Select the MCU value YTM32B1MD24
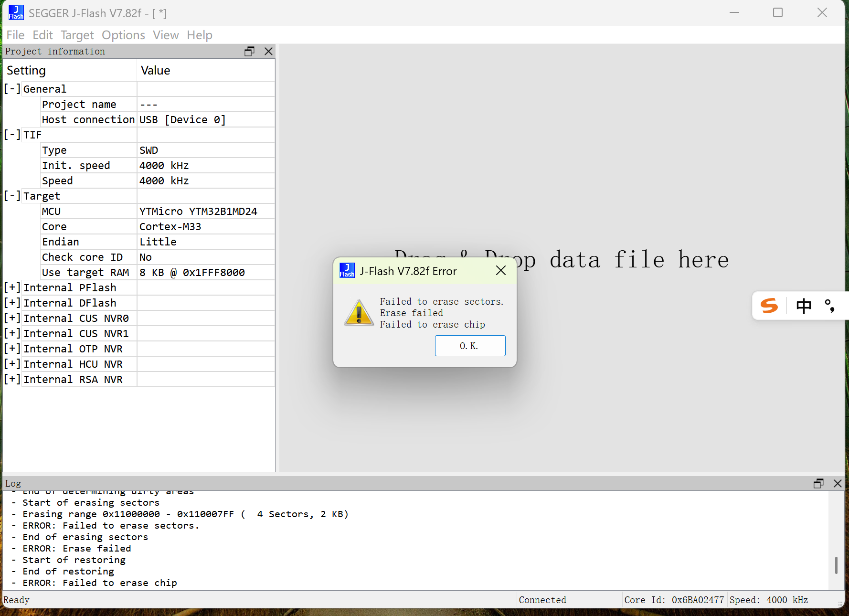The width and height of the screenshot is (849, 616). [198, 211]
